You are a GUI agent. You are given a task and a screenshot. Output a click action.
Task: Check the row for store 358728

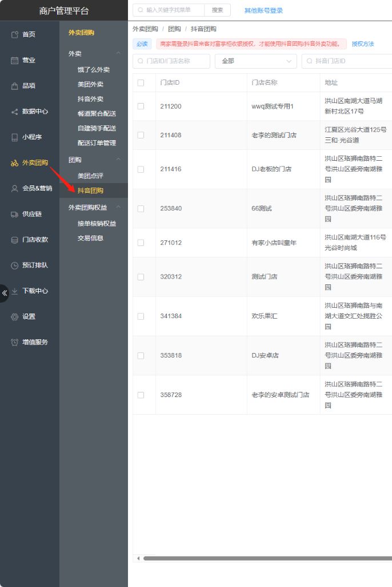coord(141,395)
